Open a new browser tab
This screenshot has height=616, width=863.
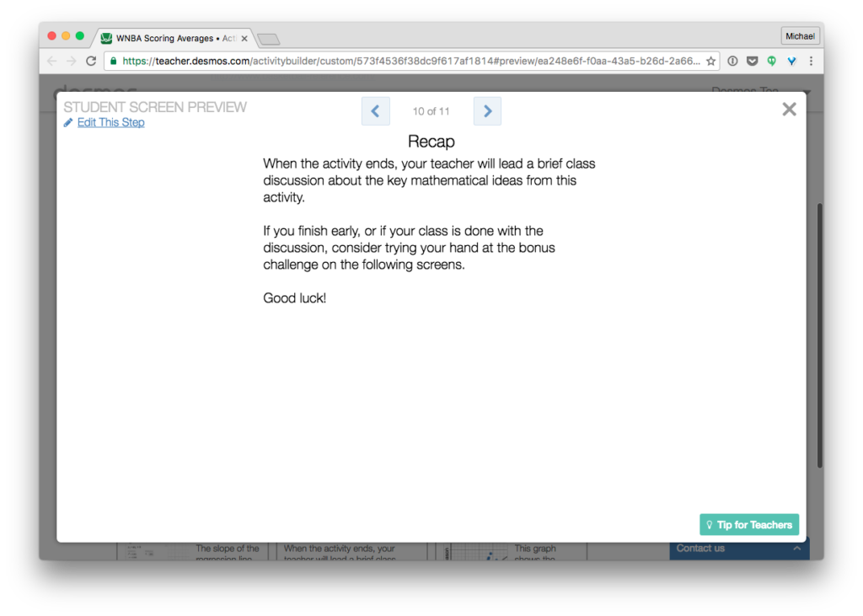click(x=268, y=38)
